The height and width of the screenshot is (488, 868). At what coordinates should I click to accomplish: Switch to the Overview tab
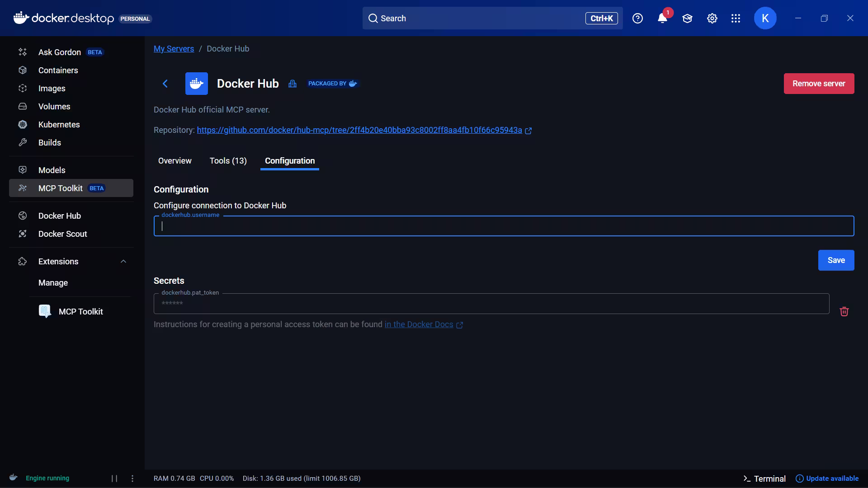point(175,161)
